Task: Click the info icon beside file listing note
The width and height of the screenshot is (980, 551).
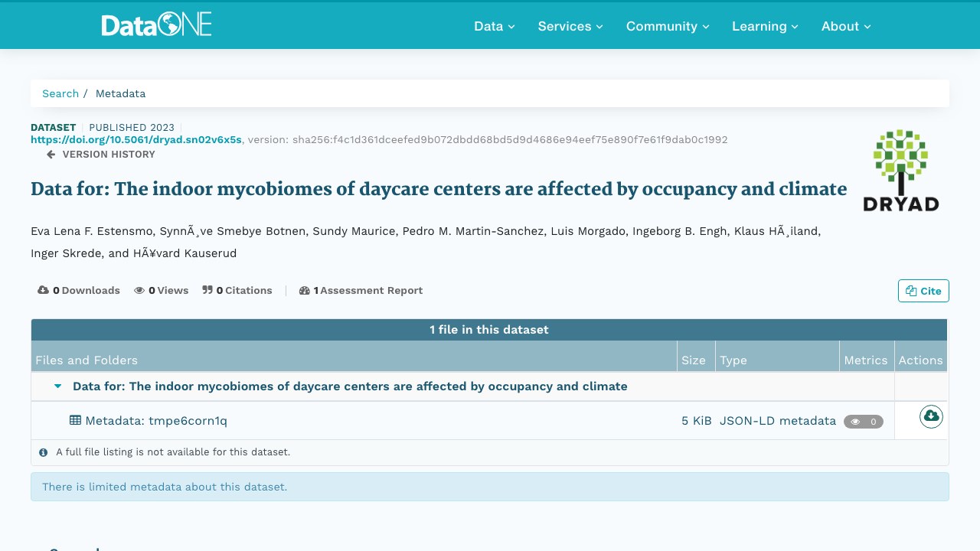Action: [x=43, y=452]
